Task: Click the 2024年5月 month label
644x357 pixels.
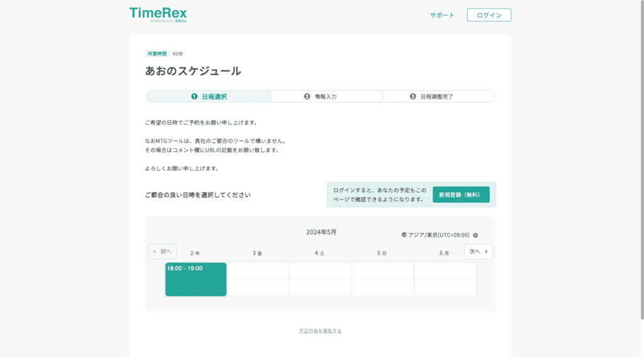Action: [321, 232]
